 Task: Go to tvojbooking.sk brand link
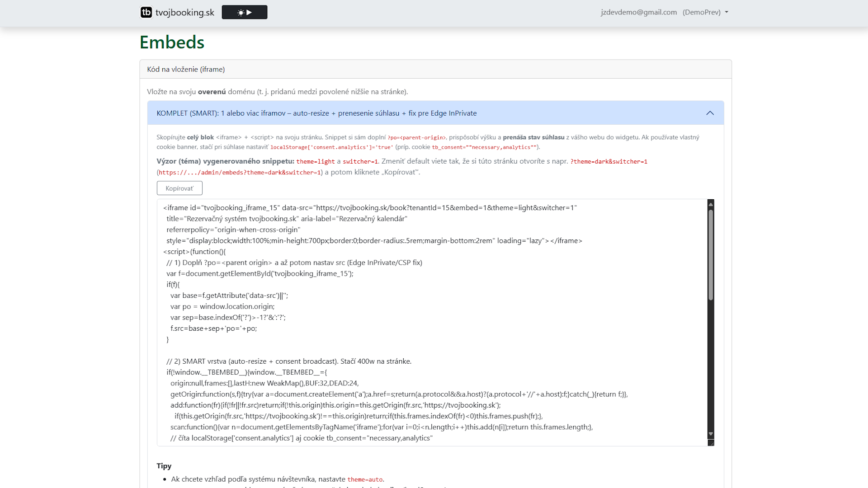(184, 12)
